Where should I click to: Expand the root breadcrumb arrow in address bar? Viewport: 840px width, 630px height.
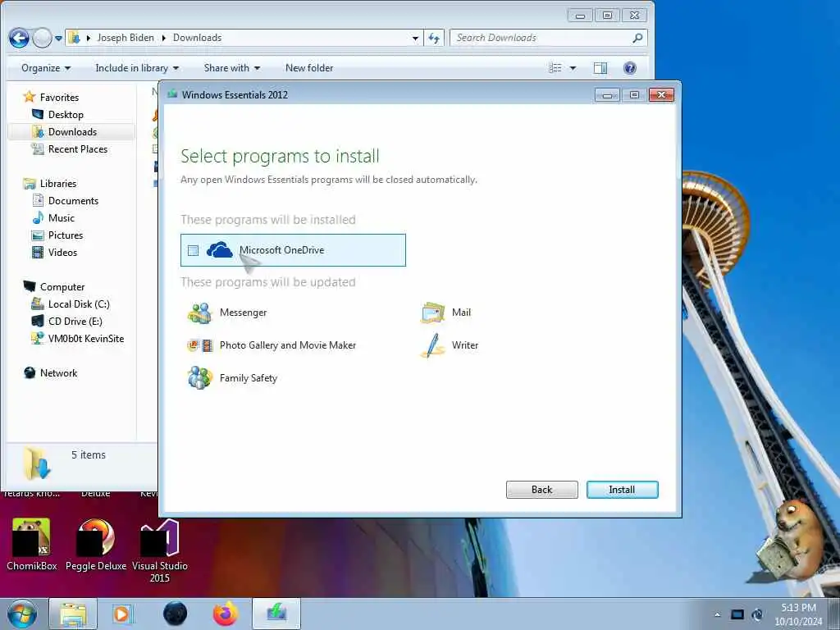(x=89, y=38)
